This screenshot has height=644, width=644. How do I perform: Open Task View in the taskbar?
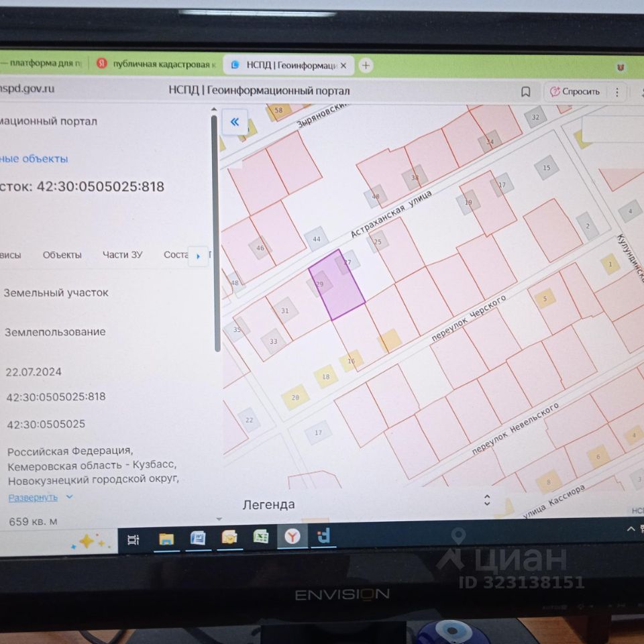tap(133, 539)
